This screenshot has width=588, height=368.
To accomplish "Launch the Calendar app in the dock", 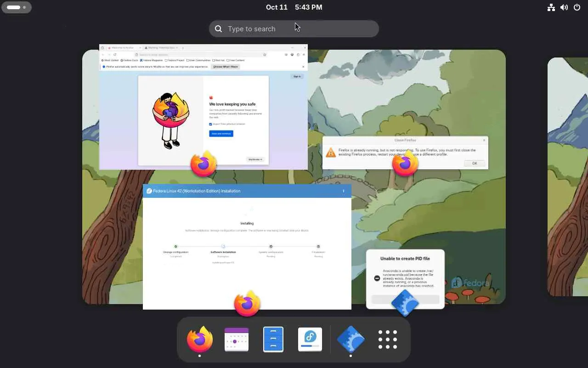I will tap(237, 339).
